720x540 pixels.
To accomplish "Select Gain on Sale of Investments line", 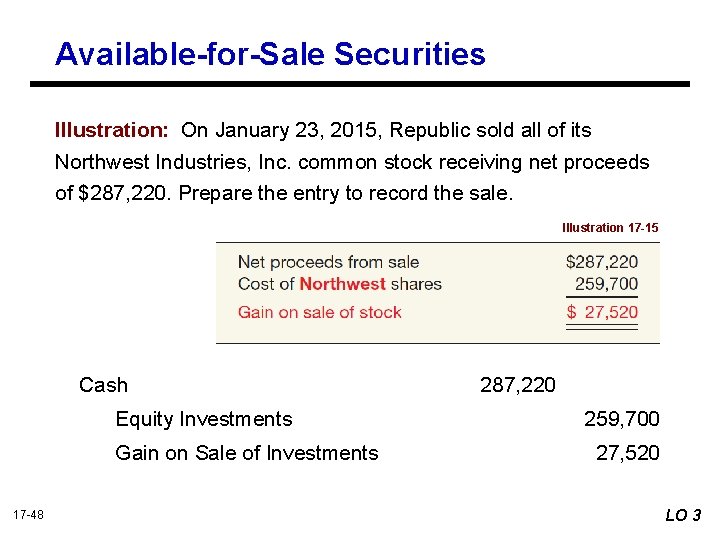I will click(x=247, y=453).
